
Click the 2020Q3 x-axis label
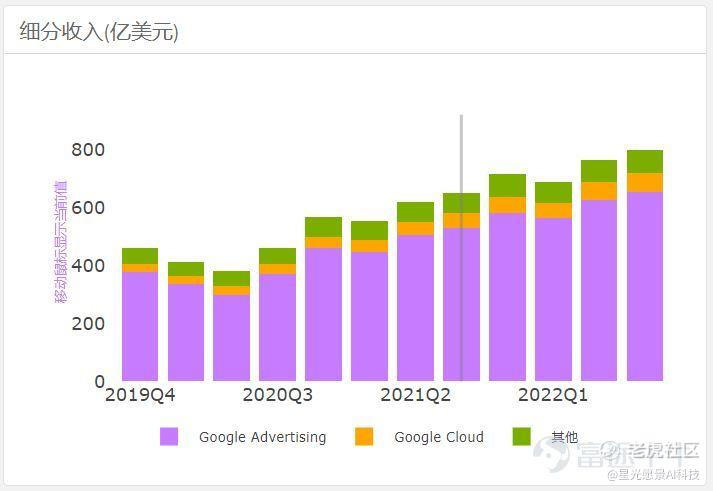(x=278, y=395)
